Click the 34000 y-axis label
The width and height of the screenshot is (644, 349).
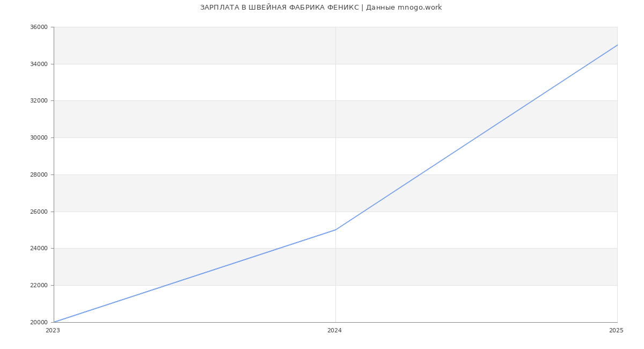39,64
